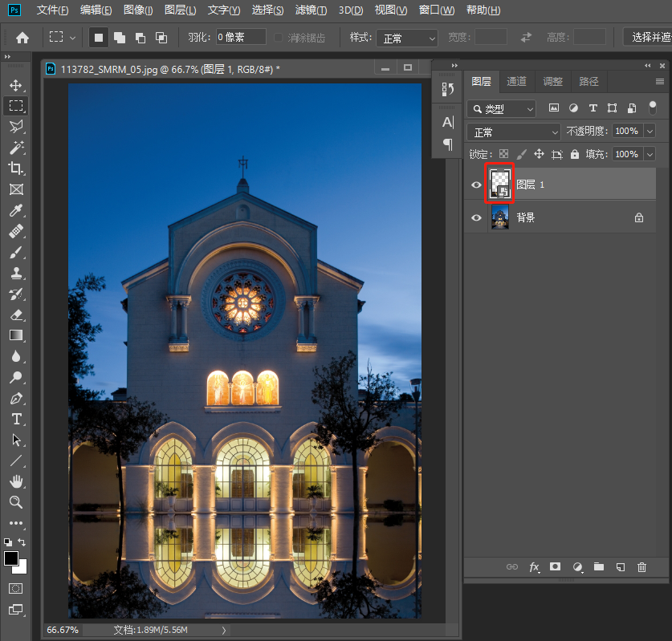
Task: Open the 滤镜 menu
Action: point(311,10)
